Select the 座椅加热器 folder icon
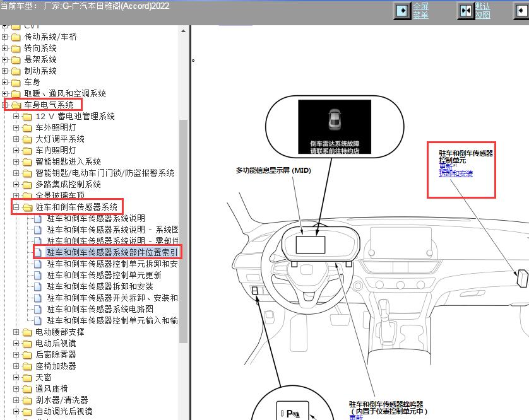This screenshot has height=420, width=529. 27,366
